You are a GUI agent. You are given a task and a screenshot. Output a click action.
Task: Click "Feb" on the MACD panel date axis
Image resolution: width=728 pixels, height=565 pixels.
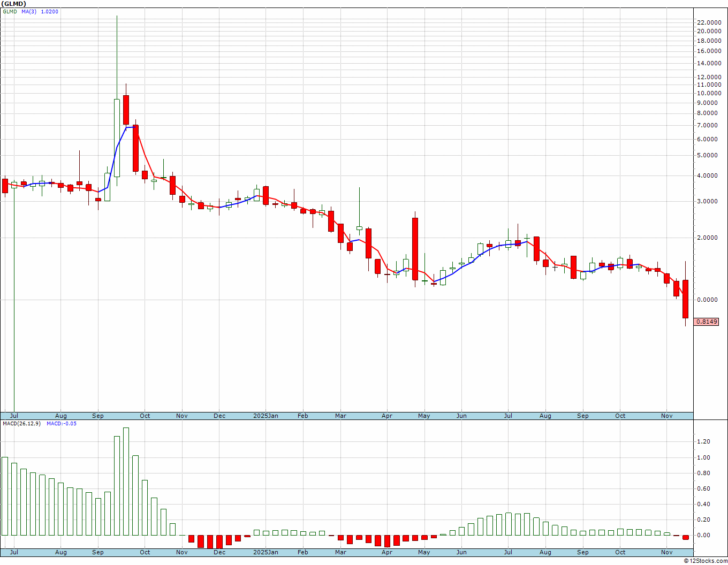pyautogui.click(x=303, y=552)
